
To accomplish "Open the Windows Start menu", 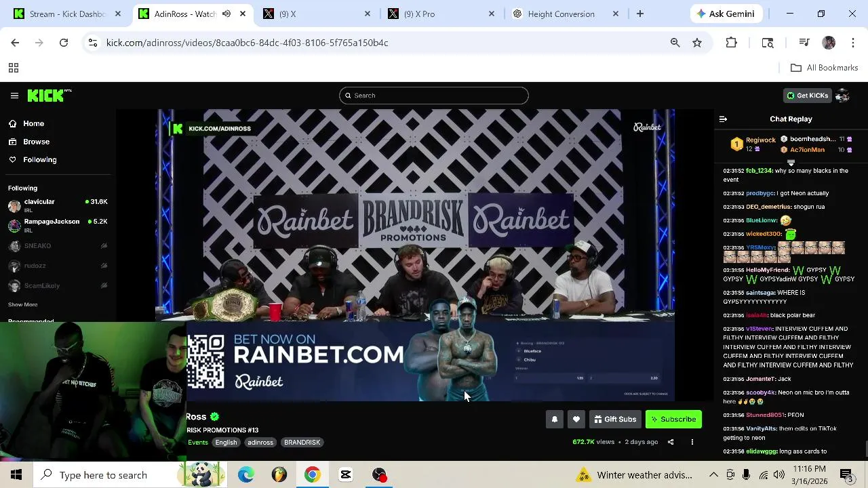I will coord(16,475).
